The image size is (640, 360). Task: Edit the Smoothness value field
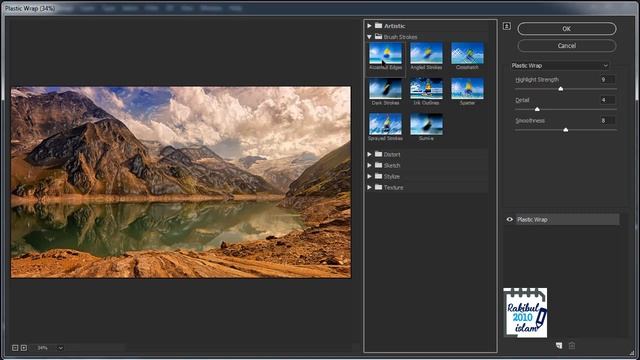(607, 120)
